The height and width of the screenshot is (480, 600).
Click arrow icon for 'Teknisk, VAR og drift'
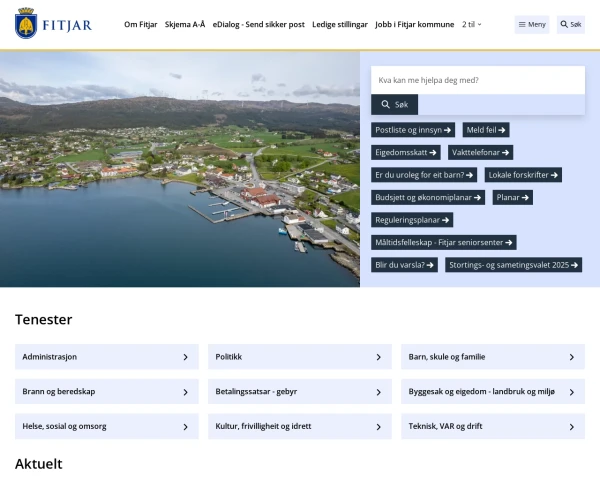click(571, 426)
